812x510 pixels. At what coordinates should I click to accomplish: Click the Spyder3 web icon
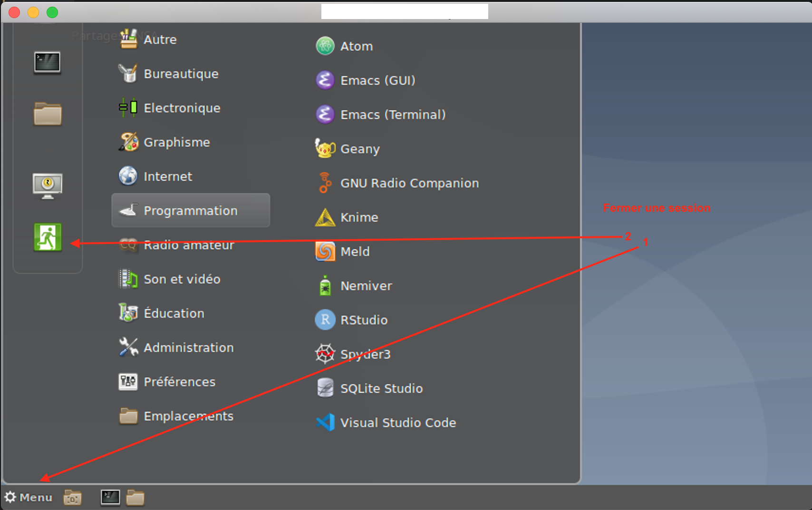[x=325, y=354]
